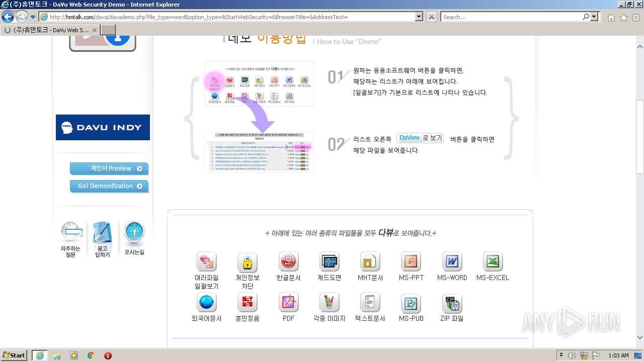Click the DaView로 보기 button
This screenshot has height=362, width=644.
coord(420,138)
